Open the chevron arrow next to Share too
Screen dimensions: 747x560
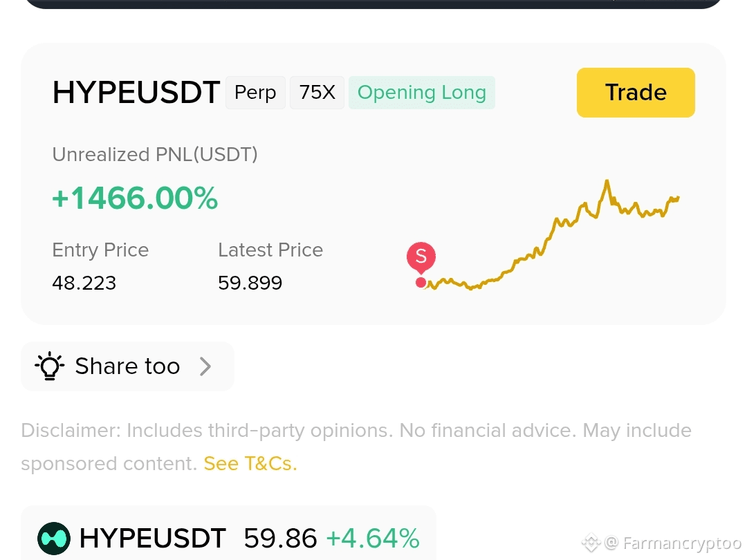click(x=205, y=366)
